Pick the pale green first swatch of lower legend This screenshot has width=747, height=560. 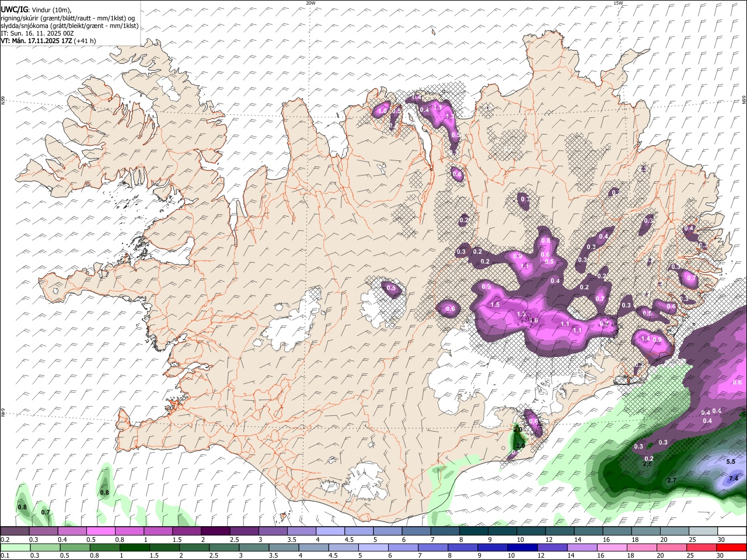click(16, 547)
